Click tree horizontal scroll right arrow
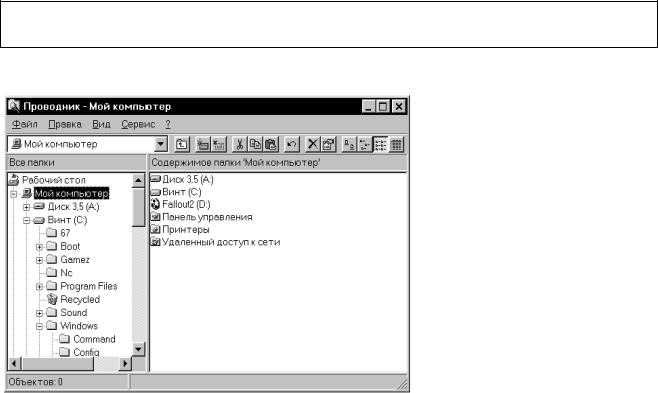 coord(125,364)
